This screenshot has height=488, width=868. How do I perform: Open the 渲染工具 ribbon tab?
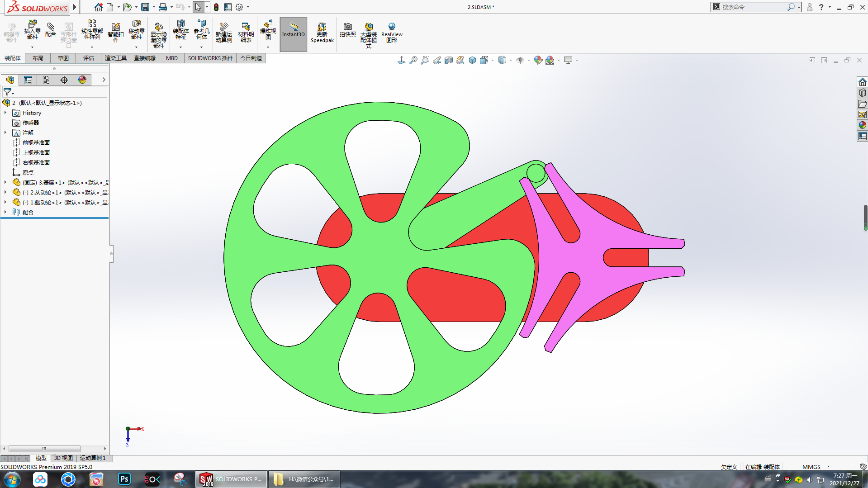[116, 58]
